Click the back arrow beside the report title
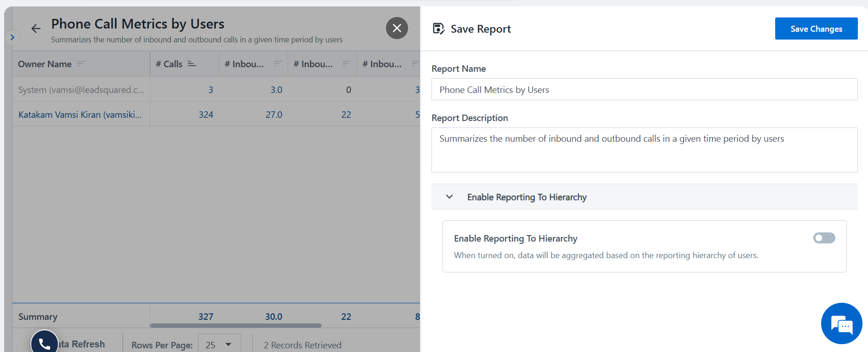 pyautogui.click(x=36, y=29)
